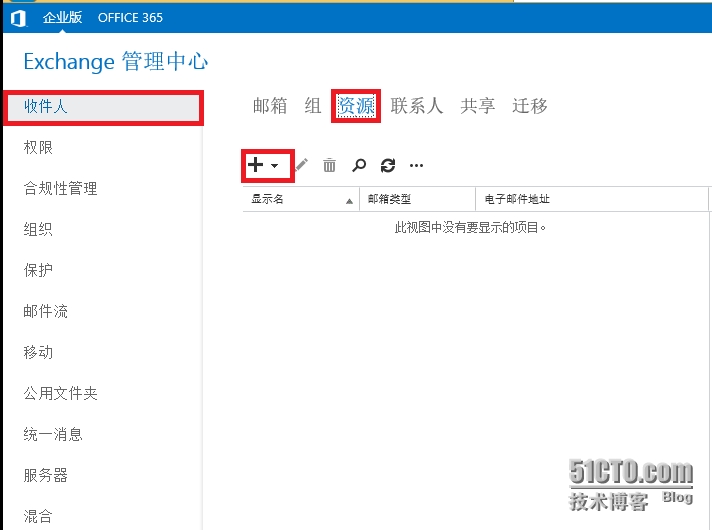
Task: Click the pencil edit icon
Action: point(302,165)
